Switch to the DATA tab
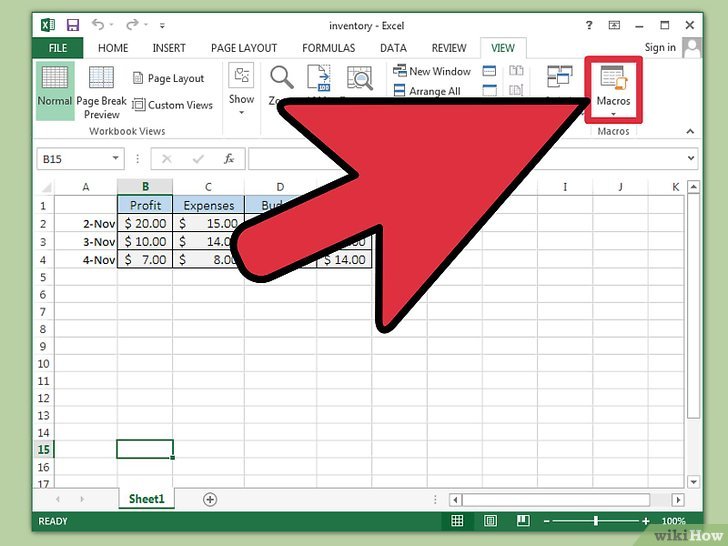728x546 pixels. pyautogui.click(x=393, y=48)
